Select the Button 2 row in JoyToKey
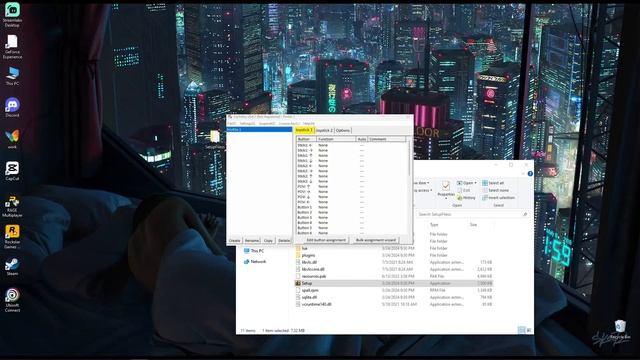The width and height of the screenshot is (640, 360). 351,212
